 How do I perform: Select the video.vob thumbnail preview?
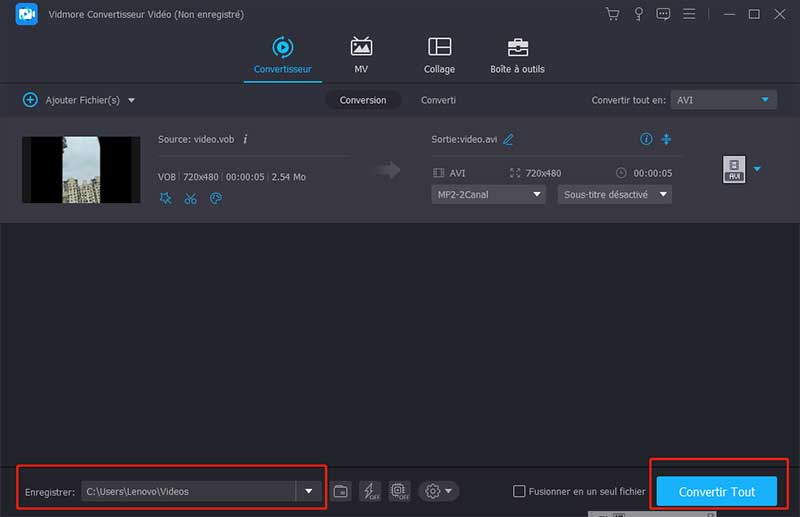pyautogui.click(x=81, y=170)
